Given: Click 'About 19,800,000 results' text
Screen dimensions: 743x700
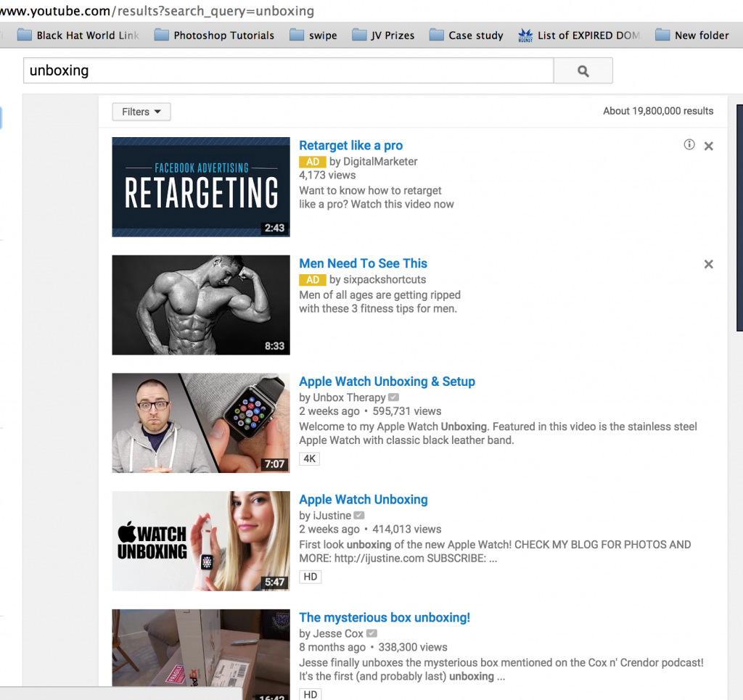Looking at the screenshot, I should [658, 111].
